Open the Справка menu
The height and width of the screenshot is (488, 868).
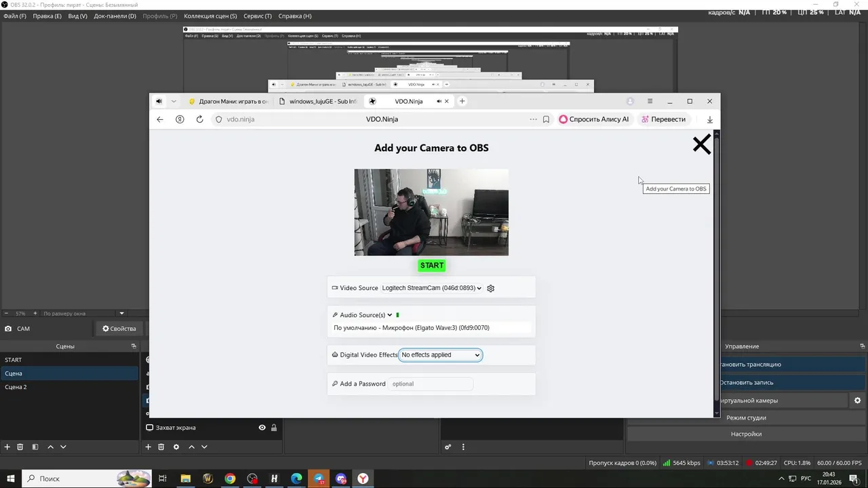295,16
